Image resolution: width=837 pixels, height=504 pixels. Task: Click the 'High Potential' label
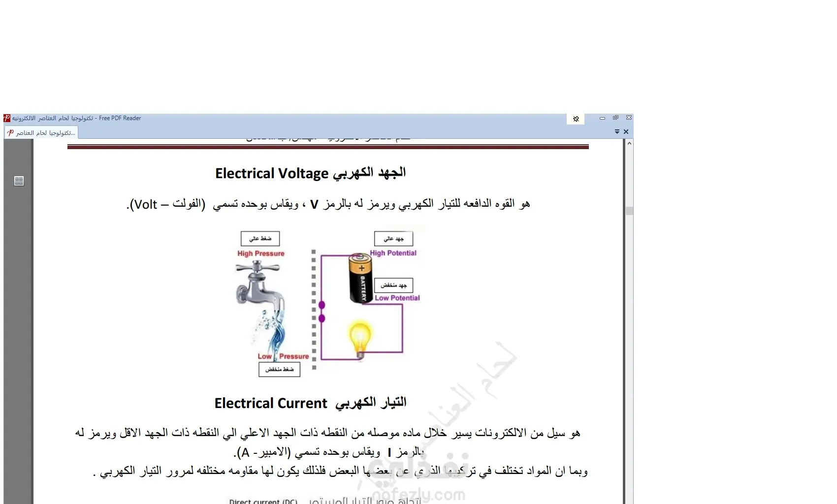[x=393, y=253]
